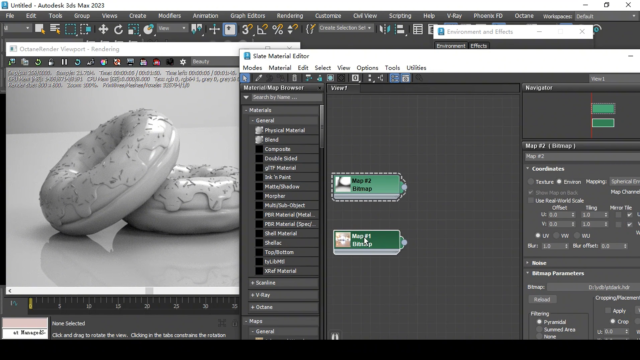Select the Environ radio button
Viewport: 640px width, 360px height.
559,182
